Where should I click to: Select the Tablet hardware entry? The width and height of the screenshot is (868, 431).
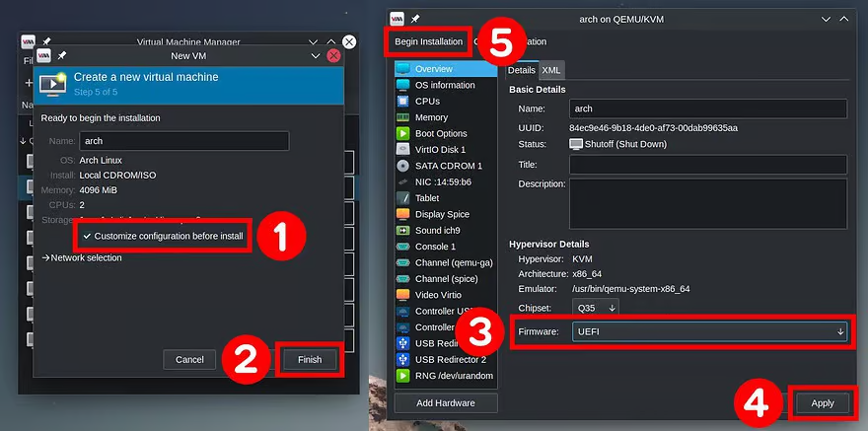click(446, 197)
